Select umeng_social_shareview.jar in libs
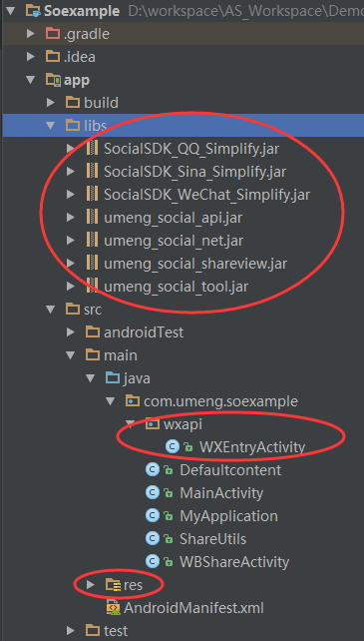Screen dimensions: 364x641 (x=195, y=264)
